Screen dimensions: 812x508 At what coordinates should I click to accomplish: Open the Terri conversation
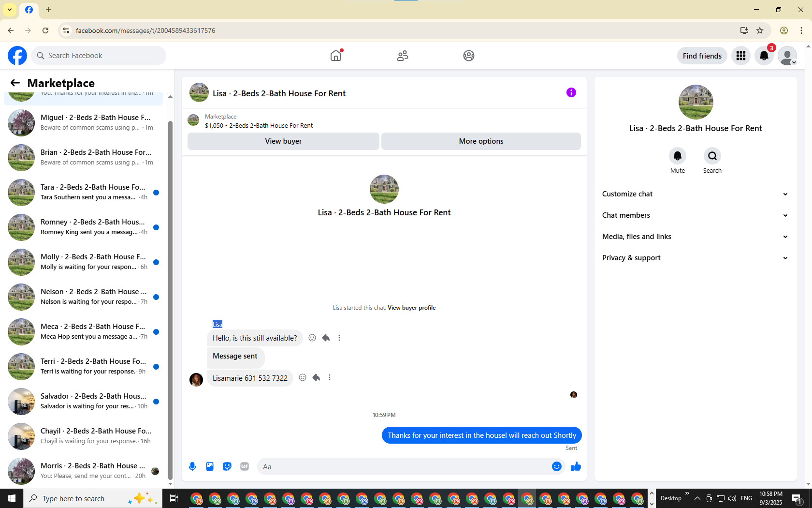(84, 366)
